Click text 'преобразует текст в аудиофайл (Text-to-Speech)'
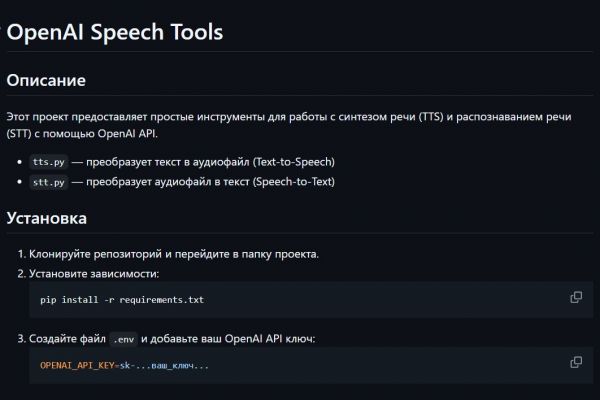The width and height of the screenshot is (600, 400). click(x=210, y=162)
